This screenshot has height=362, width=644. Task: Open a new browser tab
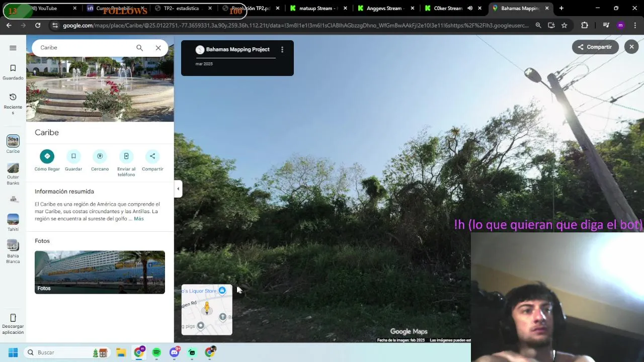(561, 8)
